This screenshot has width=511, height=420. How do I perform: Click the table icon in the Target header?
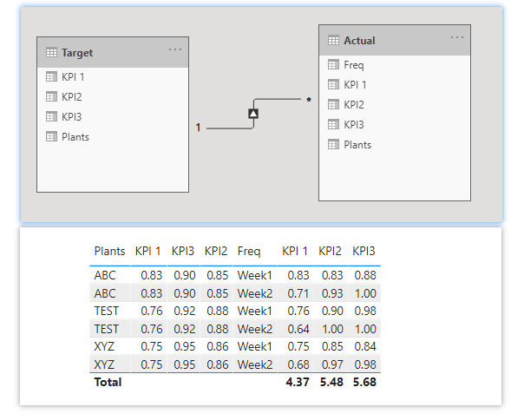[x=51, y=52]
